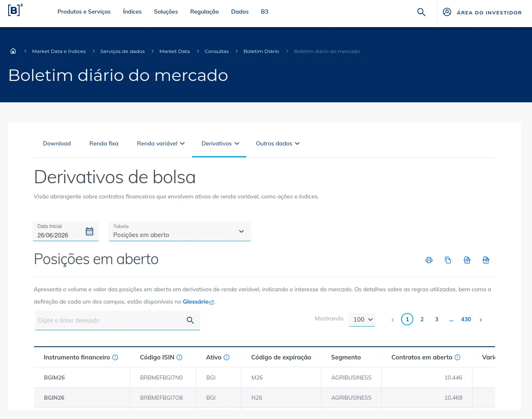
Task: Click the ticker search magnifier icon
Action: coord(190,320)
